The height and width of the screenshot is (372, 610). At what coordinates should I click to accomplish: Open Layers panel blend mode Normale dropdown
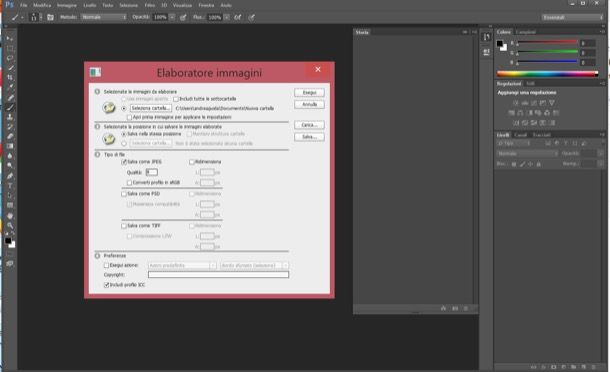tap(527, 154)
